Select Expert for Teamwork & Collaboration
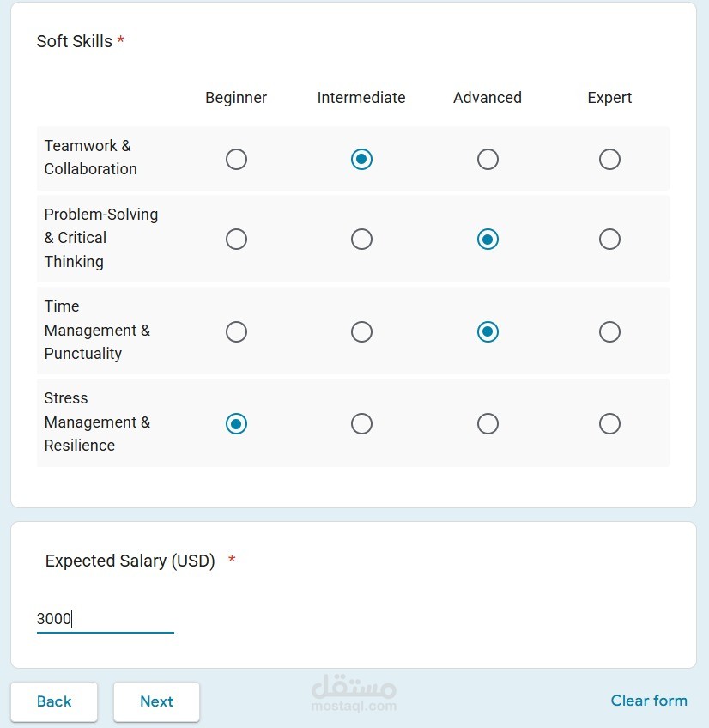Image resolution: width=709 pixels, height=728 pixels. click(x=609, y=159)
